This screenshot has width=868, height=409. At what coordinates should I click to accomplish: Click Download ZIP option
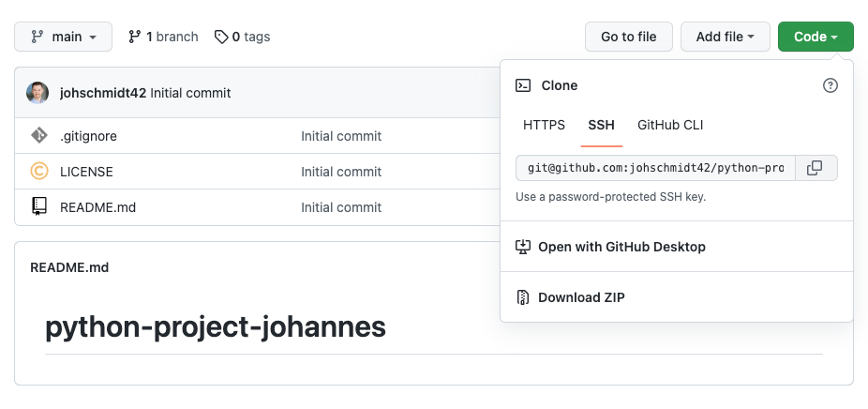580,297
